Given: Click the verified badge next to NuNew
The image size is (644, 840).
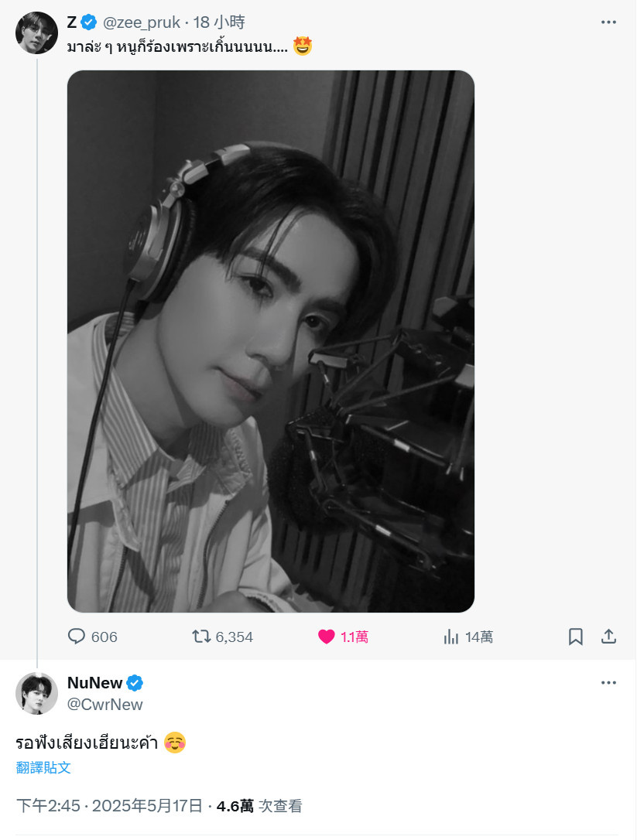Looking at the screenshot, I should (x=135, y=683).
